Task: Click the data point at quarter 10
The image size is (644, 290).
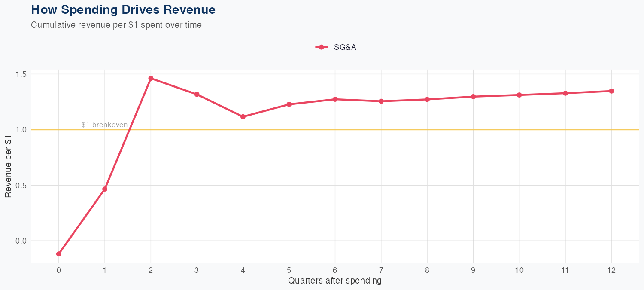Action: 519,95
